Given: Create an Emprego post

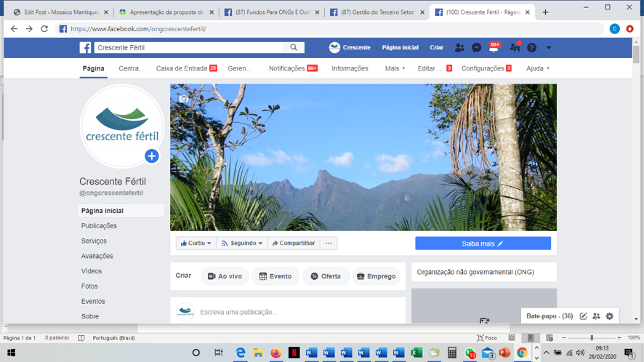Looking at the screenshot, I should tap(377, 276).
